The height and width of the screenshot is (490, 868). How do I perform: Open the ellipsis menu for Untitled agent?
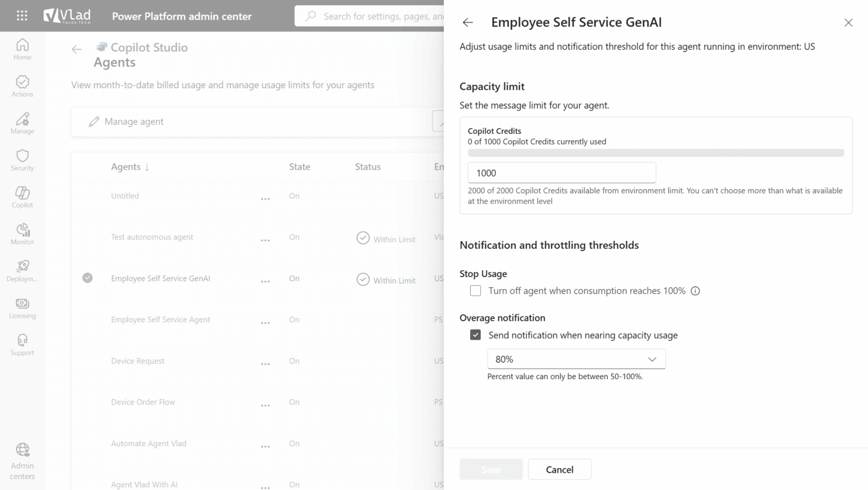point(265,198)
